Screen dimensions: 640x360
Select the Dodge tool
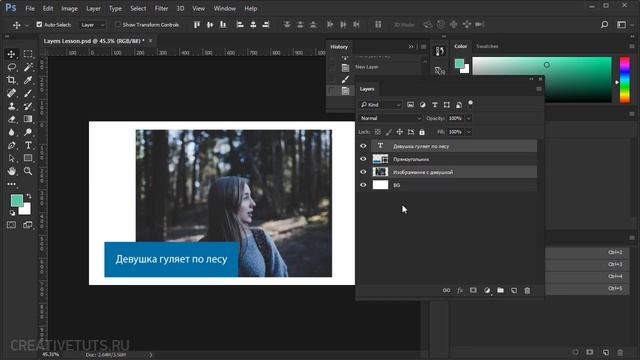click(x=28, y=132)
